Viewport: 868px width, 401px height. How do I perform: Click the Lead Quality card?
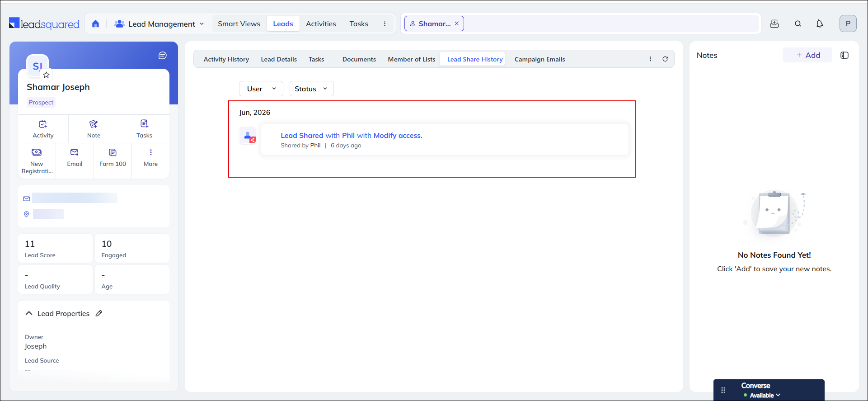click(x=55, y=280)
